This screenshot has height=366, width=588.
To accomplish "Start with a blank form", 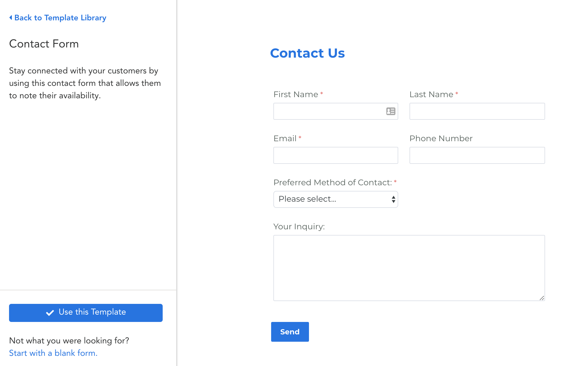I will 53,353.
